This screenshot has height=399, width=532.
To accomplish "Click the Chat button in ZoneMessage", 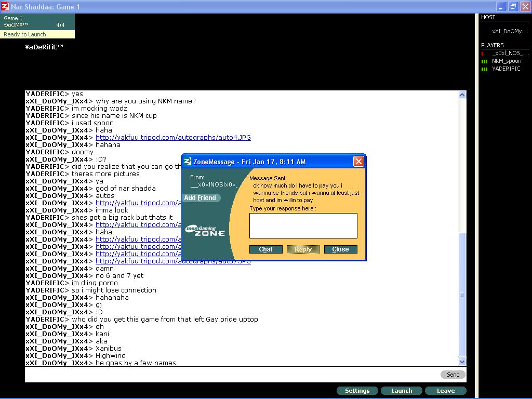I will pos(265,249).
